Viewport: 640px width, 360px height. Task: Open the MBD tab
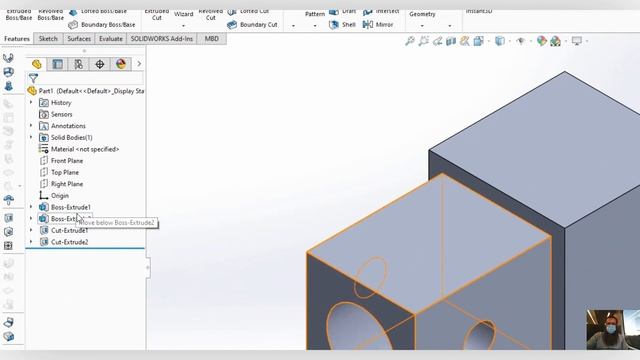(x=211, y=39)
